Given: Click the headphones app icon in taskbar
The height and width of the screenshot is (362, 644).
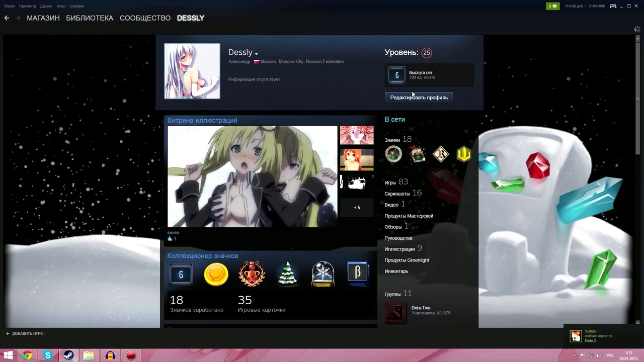Looking at the screenshot, I should click(110, 355).
